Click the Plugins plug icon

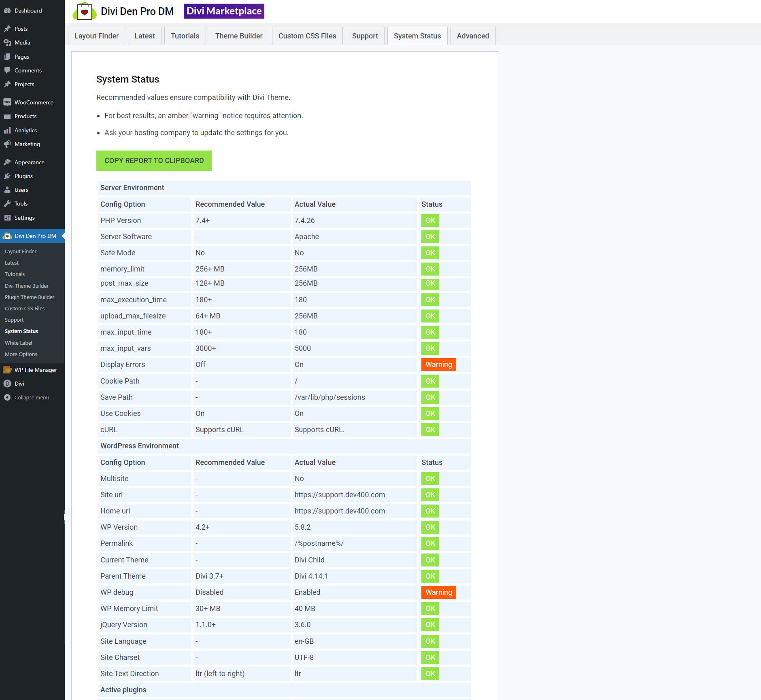coord(7,176)
